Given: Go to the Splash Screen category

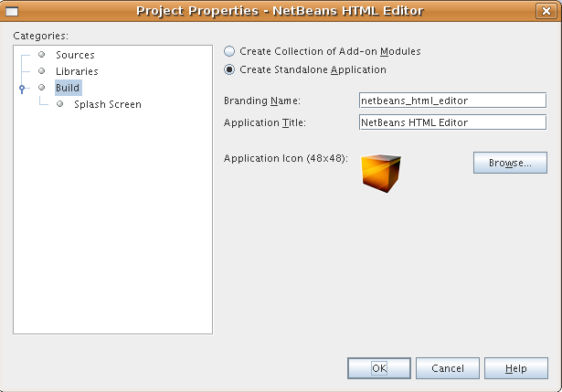Looking at the screenshot, I should [x=108, y=104].
